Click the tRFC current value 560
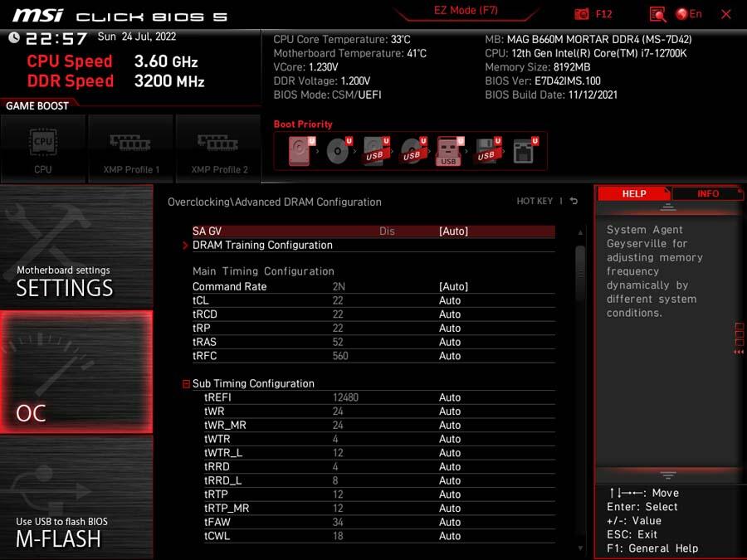The width and height of the screenshot is (747, 560). 340,356
